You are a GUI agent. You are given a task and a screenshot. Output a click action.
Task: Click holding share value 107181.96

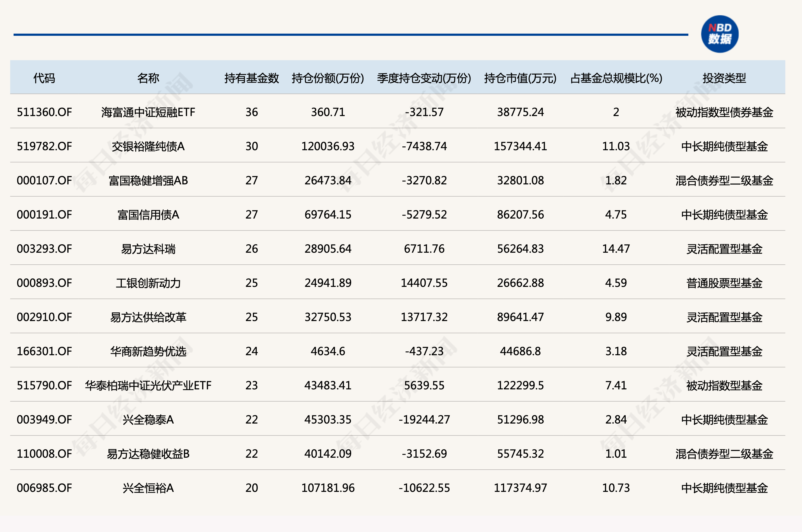coord(328,488)
